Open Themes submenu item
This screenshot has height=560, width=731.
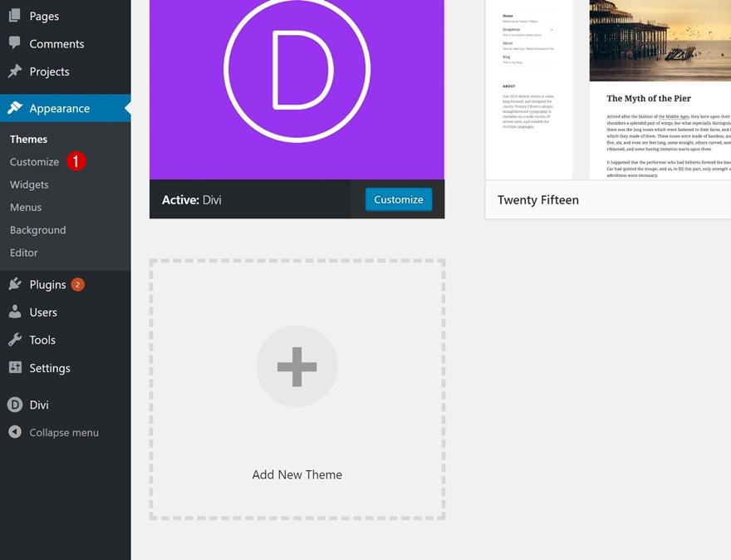pos(28,139)
